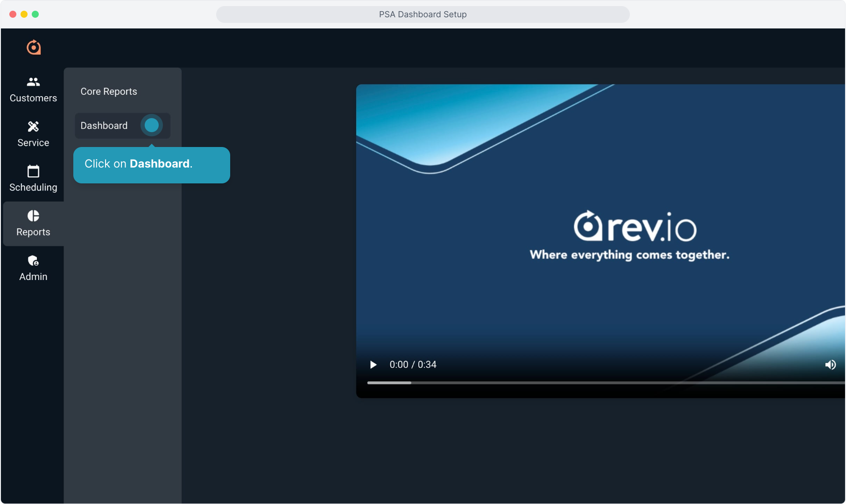This screenshot has height=504, width=846.
Task: Click the 'Click on Dashboard.' tooltip bubble
Action: pos(151,165)
